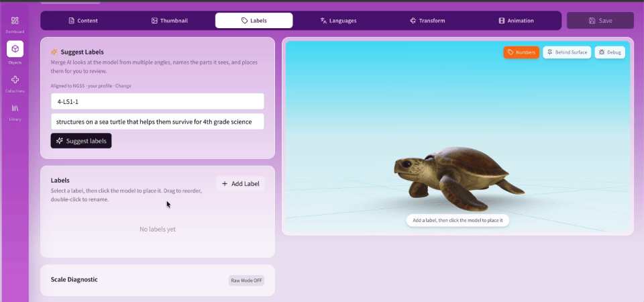The height and width of the screenshot is (302, 644).
Task: Click the Suggest Labels sparkle icon
Action: tap(54, 52)
